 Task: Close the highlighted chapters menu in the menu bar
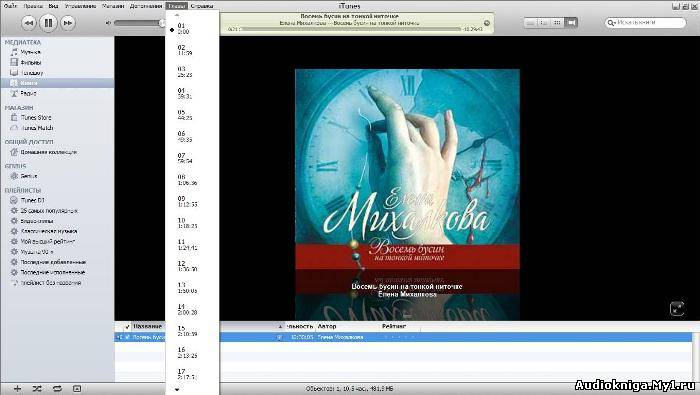pyautogui.click(x=176, y=6)
